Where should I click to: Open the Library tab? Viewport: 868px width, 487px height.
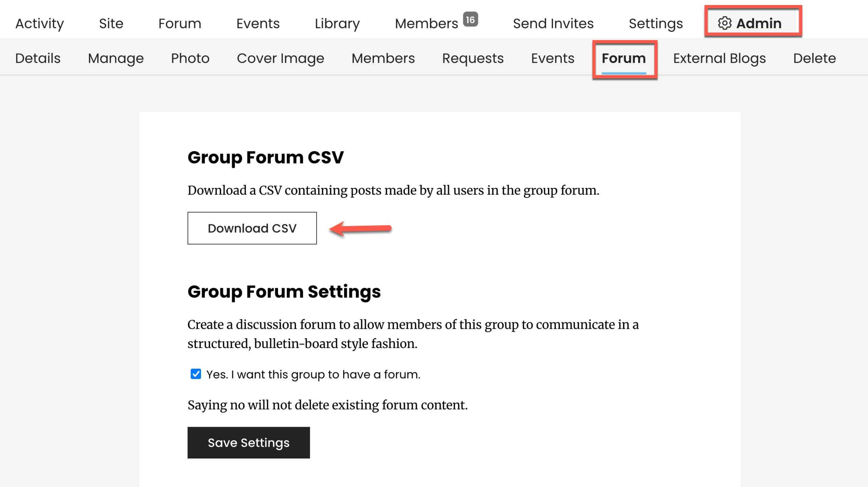pos(337,23)
